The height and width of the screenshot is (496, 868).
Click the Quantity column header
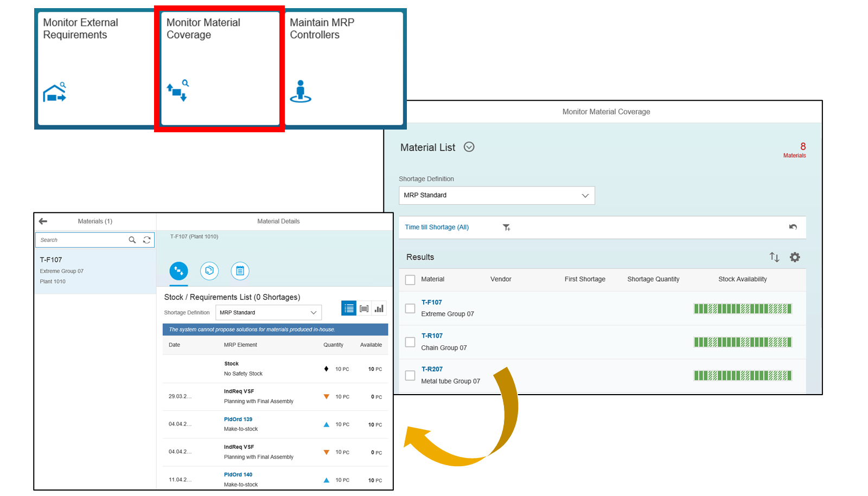click(333, 345)
